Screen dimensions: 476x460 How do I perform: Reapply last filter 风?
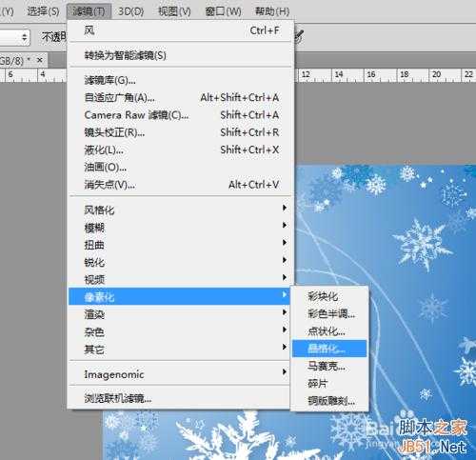tap(180, 30)
